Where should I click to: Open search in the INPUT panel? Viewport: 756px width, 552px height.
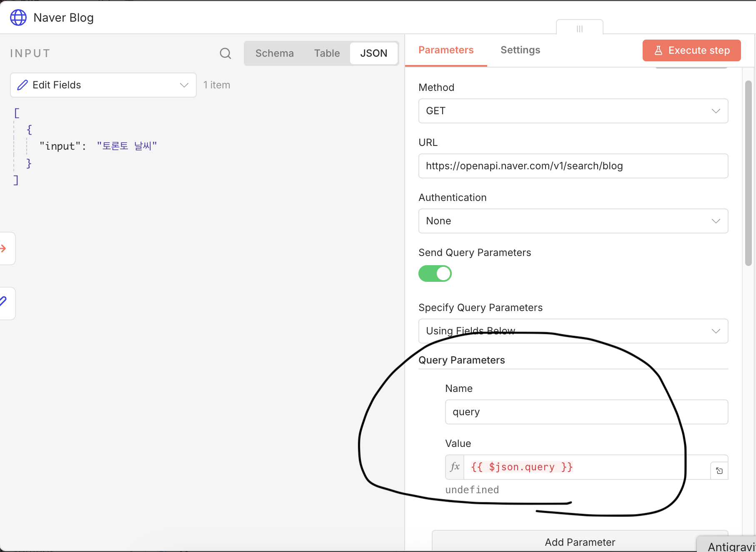(x=225, y=53)
